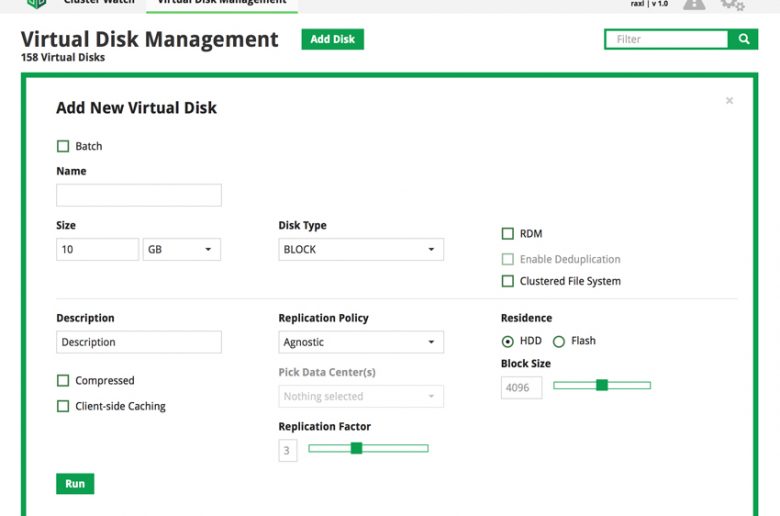Close the Add New Virtual Disk panel
The width and height of the screenshot is (780, 516).
tap(729, 101)
